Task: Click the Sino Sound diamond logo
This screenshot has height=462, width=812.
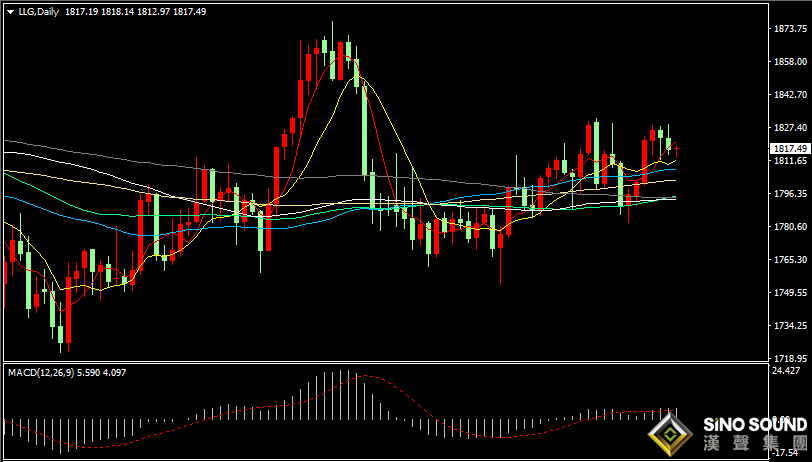Action: click(x=670, y=434)
